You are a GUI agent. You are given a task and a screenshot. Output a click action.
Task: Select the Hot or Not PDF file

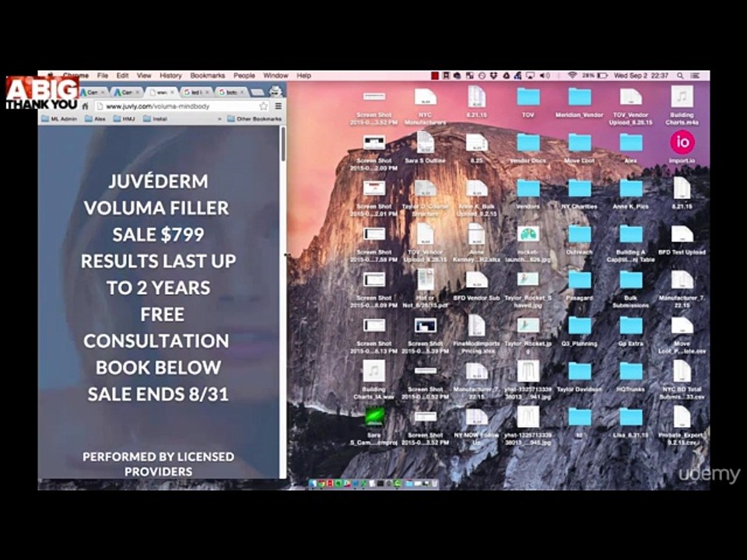[425, 279]
